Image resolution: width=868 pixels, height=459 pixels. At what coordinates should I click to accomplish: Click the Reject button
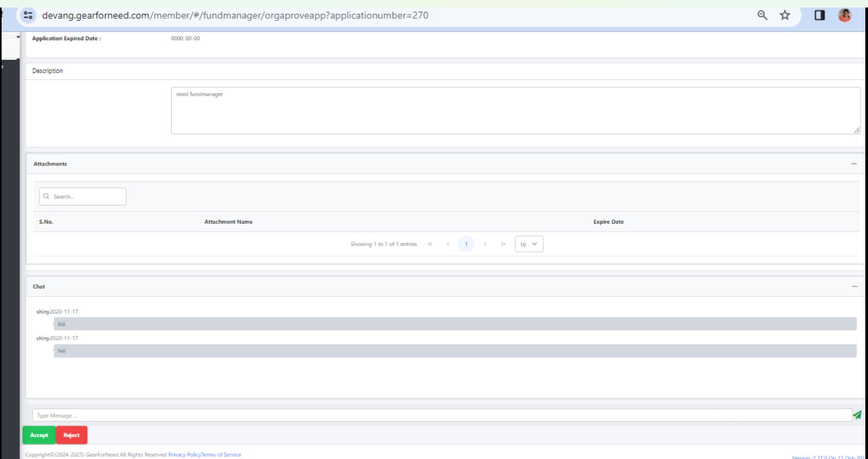coord(71,435)
